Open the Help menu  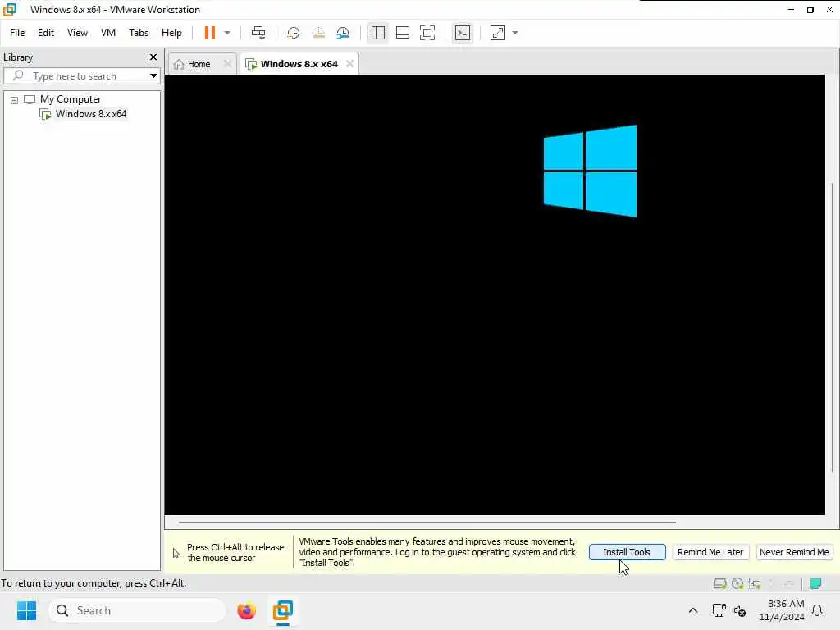coord(171,33)
